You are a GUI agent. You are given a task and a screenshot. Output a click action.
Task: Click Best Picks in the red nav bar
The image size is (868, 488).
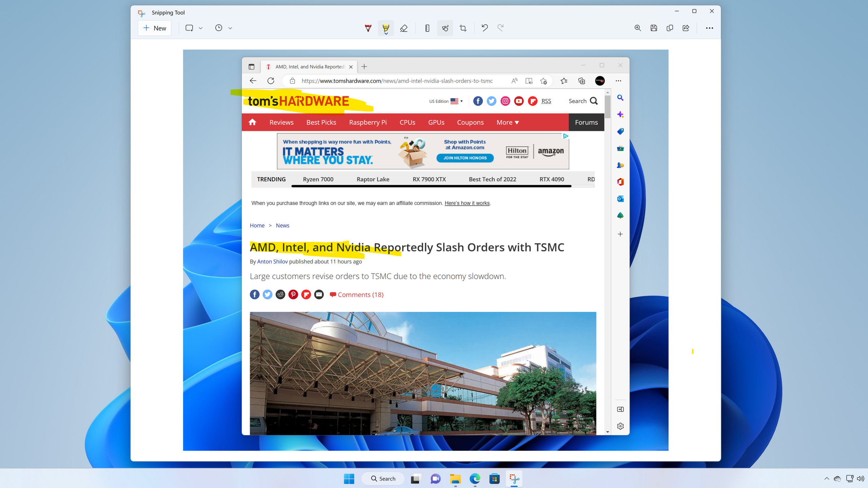tap(321, 122)
